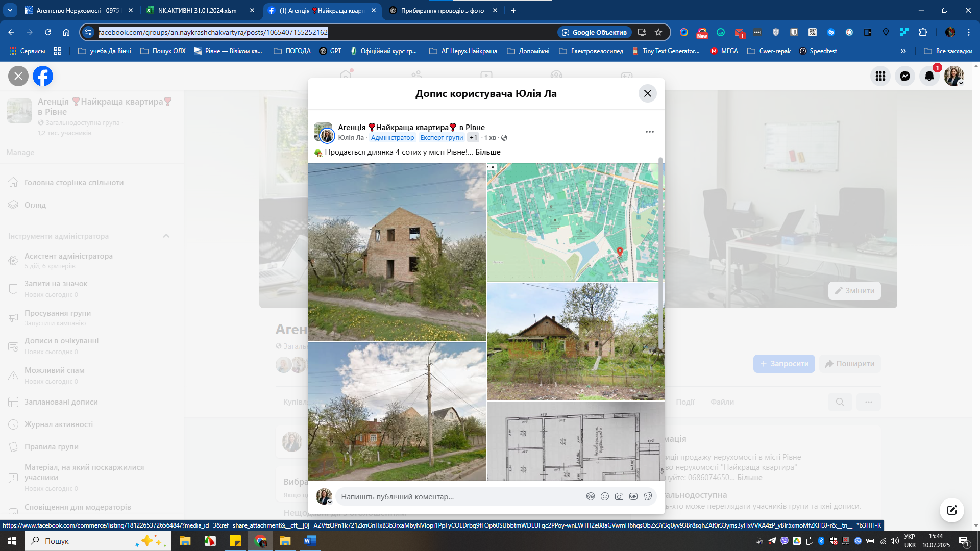Click the Адміністратор badge link

tap(392, 138)
